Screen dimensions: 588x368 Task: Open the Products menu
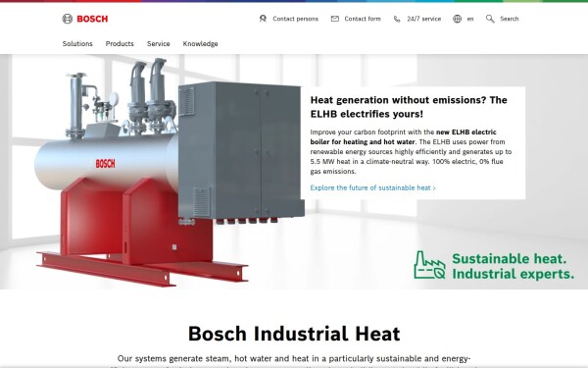pos(120,43)
